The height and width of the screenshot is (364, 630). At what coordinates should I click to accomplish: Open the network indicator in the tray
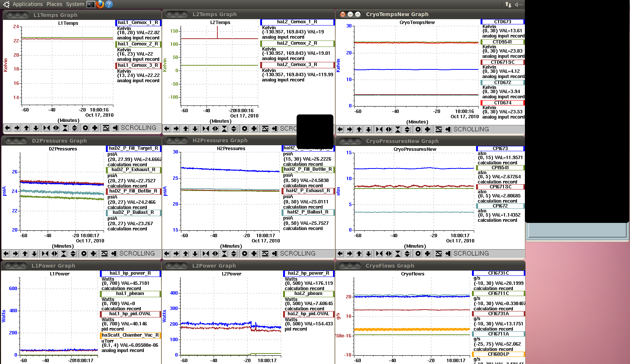point(508,4)
